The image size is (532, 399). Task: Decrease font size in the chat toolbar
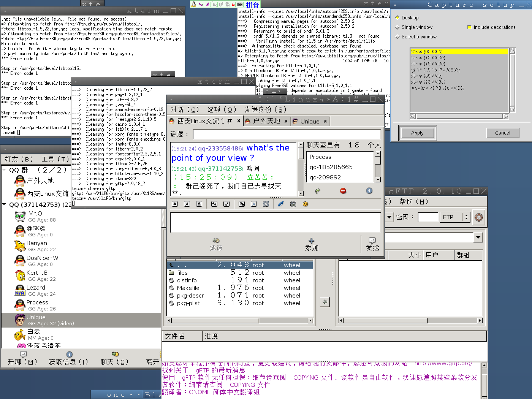(x=226, y=204)
